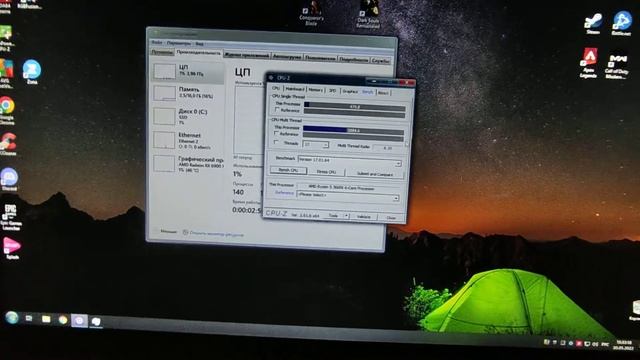The image size is (640, 360).
Task: Open the About tab in CPU-Z
Action: click(383, 93)
